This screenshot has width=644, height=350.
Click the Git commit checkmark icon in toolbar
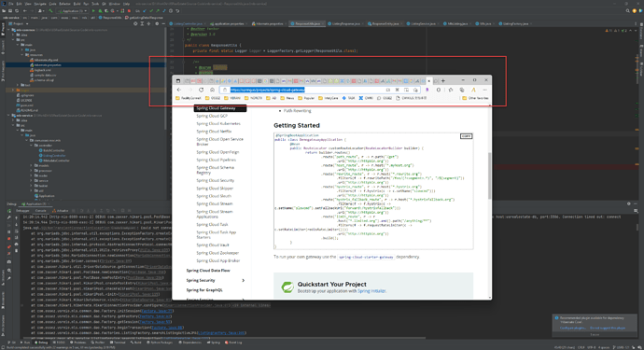[151, 10]
